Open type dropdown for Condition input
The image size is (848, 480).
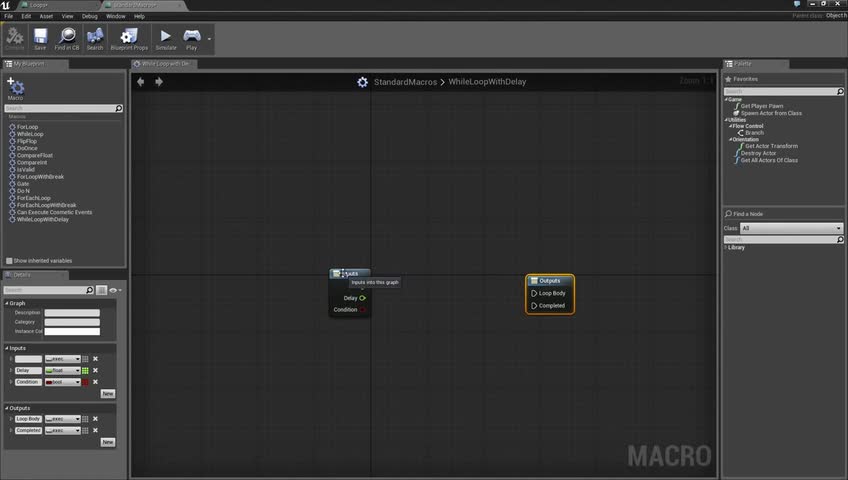[x=63, y=382]
